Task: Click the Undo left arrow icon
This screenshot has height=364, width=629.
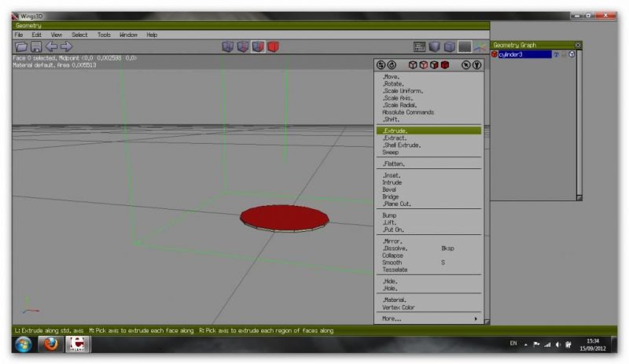Action: (x=51, y=47)
